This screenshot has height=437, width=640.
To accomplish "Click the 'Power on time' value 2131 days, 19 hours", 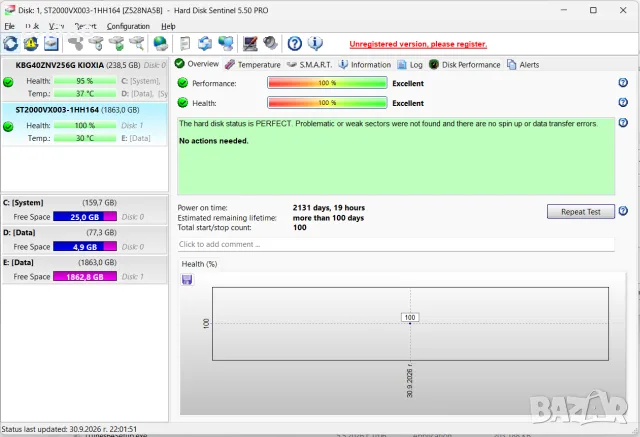I will pos(329,208).
